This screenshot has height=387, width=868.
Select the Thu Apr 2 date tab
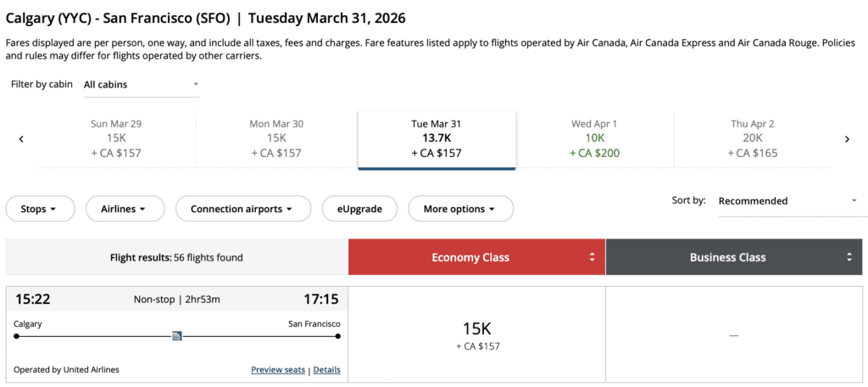(753, 138)
